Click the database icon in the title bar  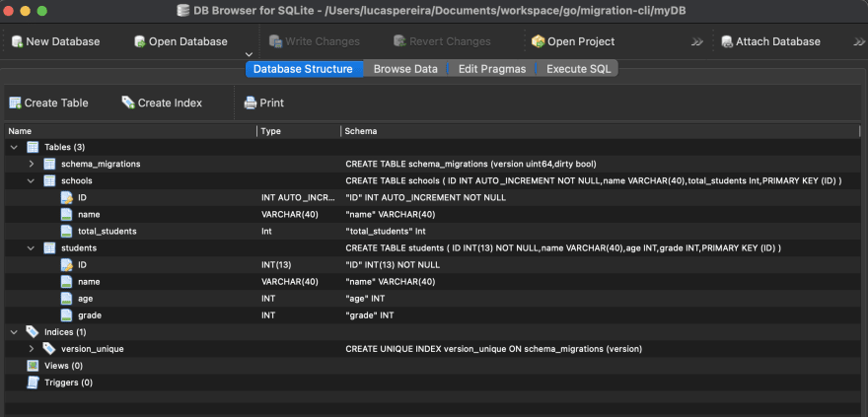(182, 11)
